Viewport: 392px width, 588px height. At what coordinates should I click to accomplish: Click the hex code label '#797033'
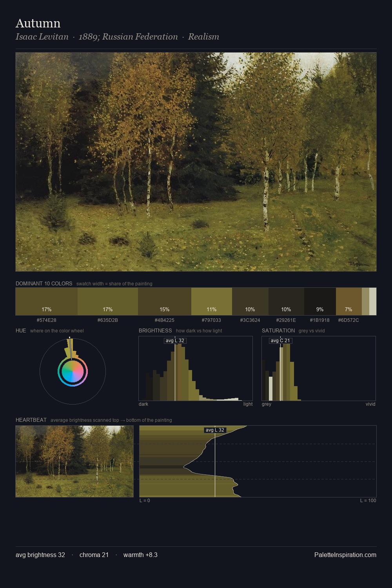click(x=212, y=320)
